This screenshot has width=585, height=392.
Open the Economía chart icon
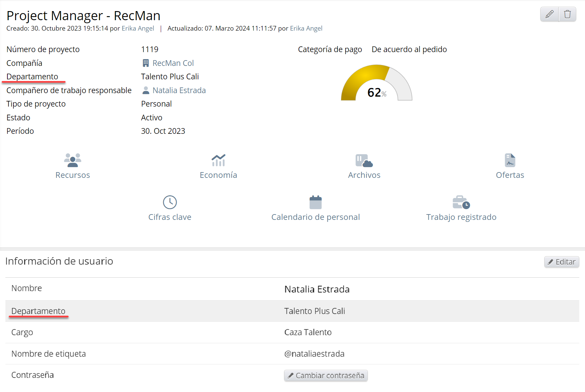[x=219, y=160]
